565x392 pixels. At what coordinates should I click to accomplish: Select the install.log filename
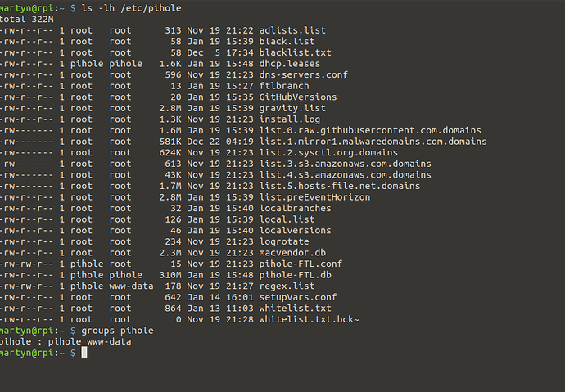289,119
